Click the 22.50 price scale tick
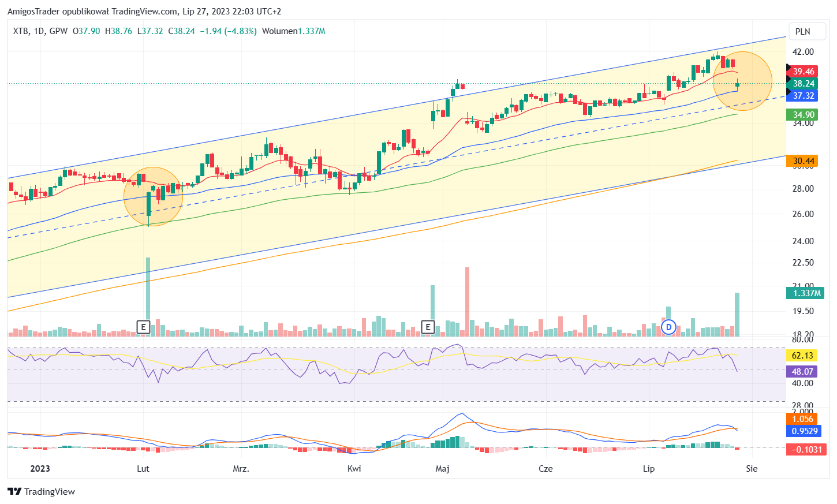Image resolution: width=837 pixels, height=504 pixels. click(x=803, y=263)
